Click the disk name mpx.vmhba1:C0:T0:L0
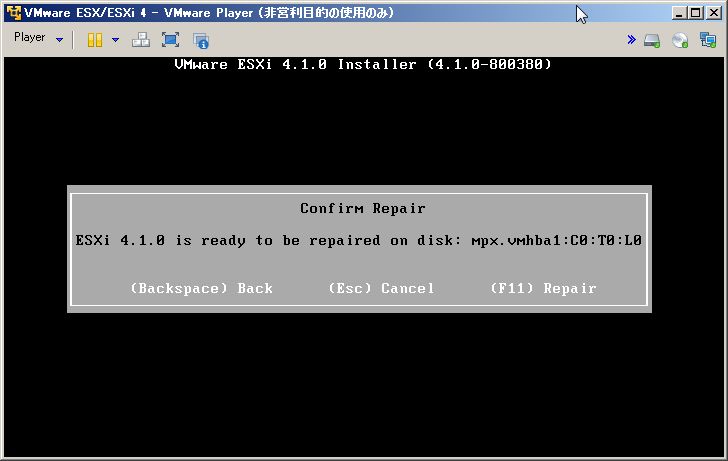The height and width of the screenshot is (461, 728). pos(556,240)
